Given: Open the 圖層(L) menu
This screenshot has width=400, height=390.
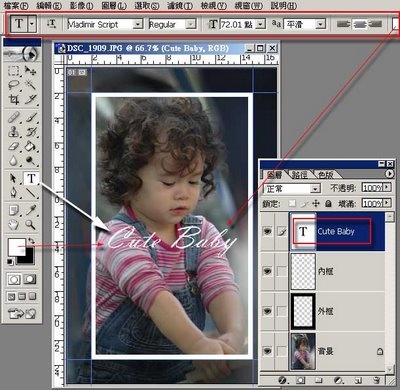Looking at the screenshot, I should 114,5.
